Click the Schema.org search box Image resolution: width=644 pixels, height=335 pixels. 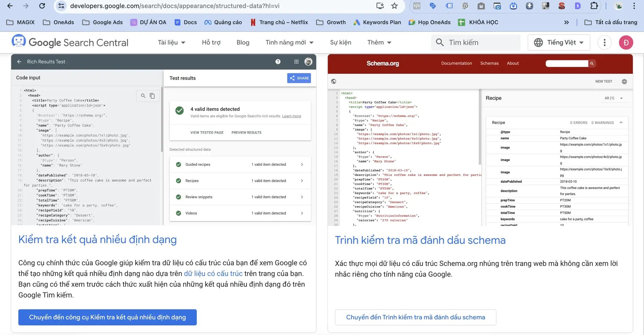tap(567, 64)
